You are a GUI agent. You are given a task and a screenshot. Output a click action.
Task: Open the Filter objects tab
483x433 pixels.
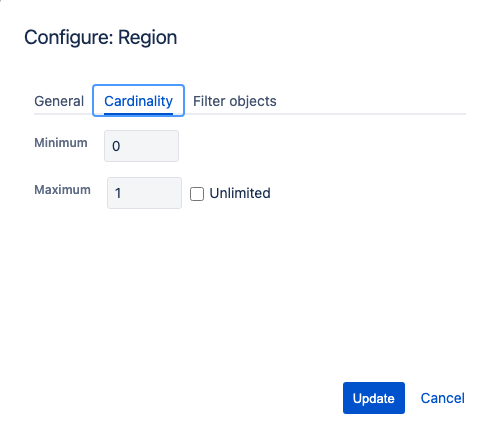[235, 101]
